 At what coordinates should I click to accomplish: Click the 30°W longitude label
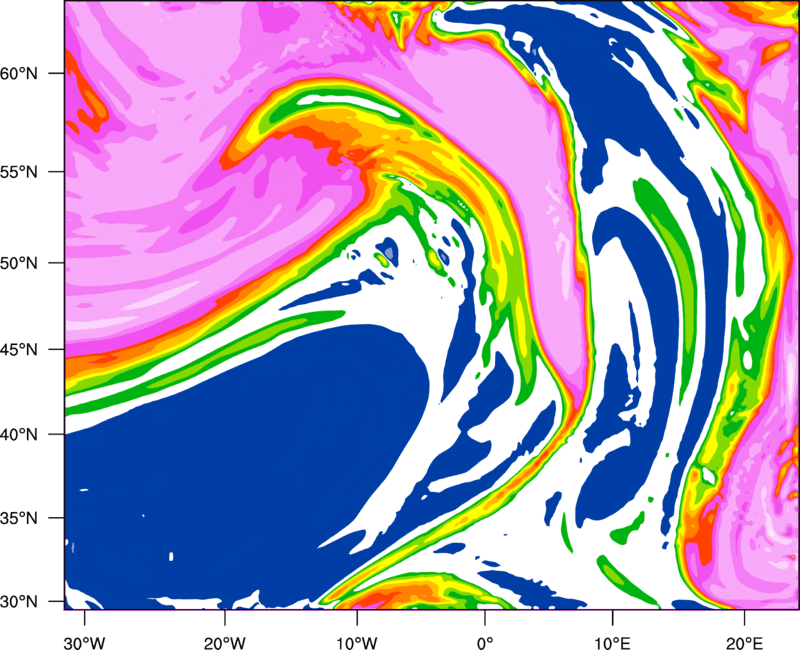click(84, 643)
